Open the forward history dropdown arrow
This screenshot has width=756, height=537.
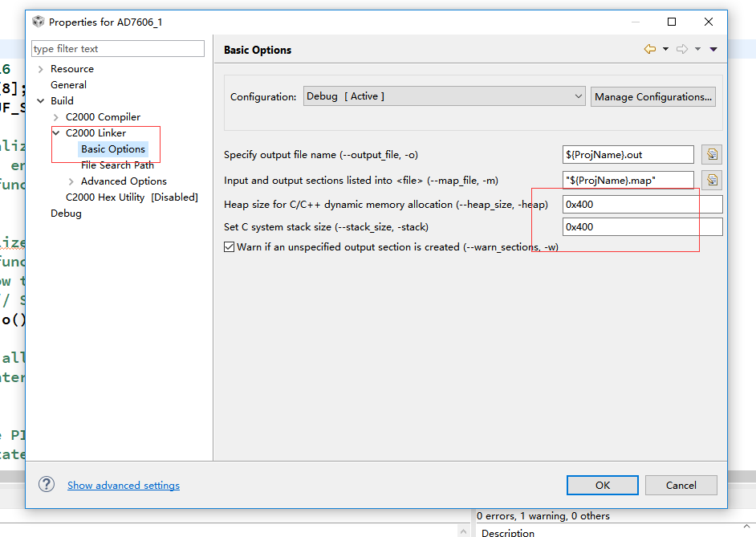coord(697,49)
